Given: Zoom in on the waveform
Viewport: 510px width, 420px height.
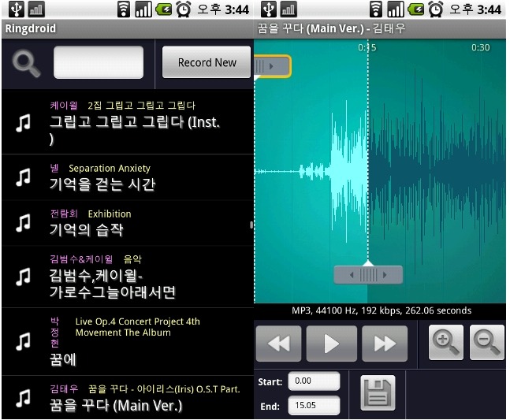Looking at the screenshot, I should (445, 343).
